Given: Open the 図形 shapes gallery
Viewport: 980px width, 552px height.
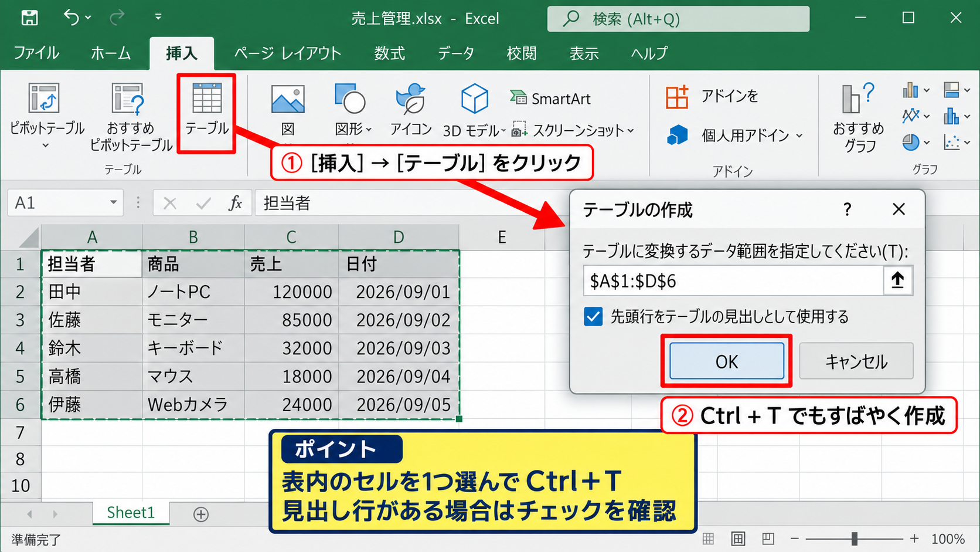Looking at the screenshot, I should coord(352,111).
